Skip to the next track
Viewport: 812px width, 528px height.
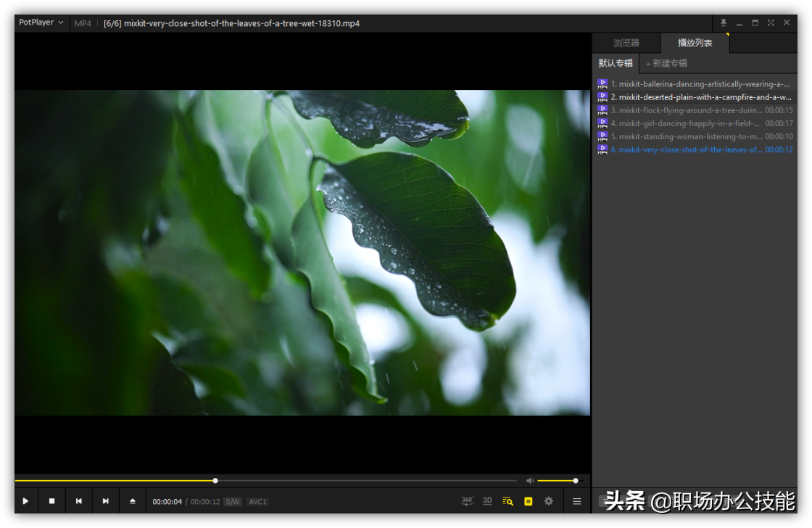106,501
